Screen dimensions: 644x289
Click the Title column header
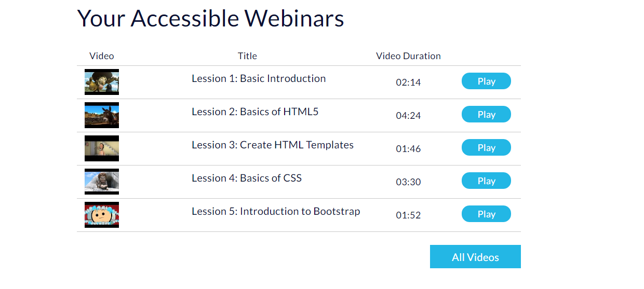coord(247,56)
